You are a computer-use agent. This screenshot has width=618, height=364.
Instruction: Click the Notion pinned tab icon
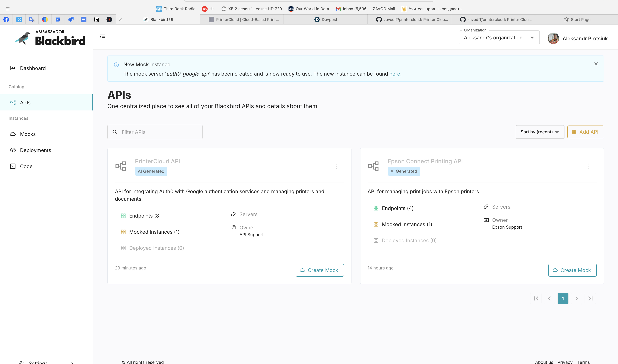[96, 20]
